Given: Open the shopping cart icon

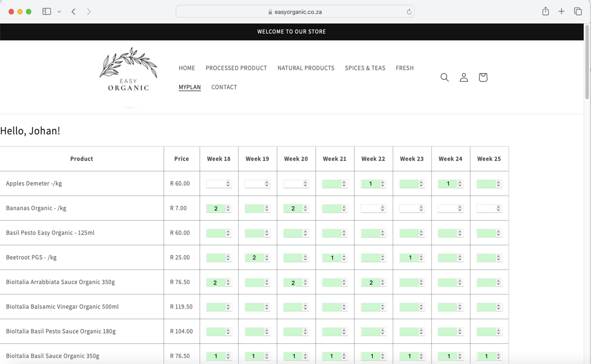Looking at the screenshot, I should (x=483, y=77).
